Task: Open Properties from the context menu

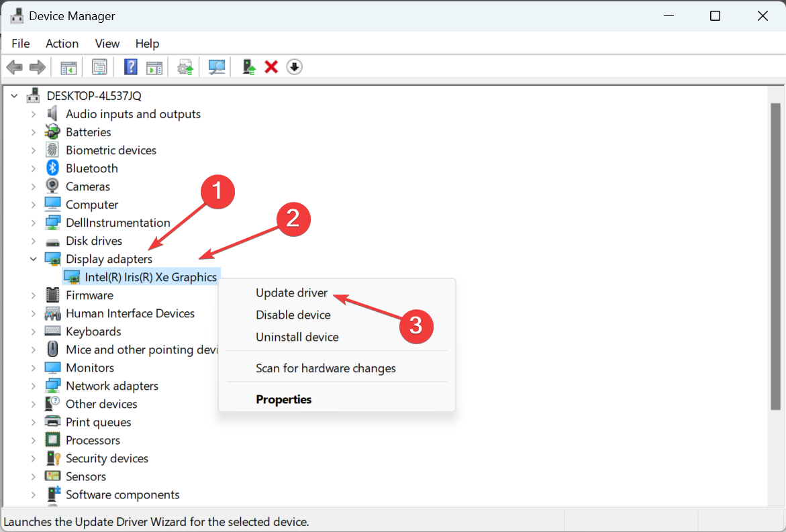Action: pos(283,399)
